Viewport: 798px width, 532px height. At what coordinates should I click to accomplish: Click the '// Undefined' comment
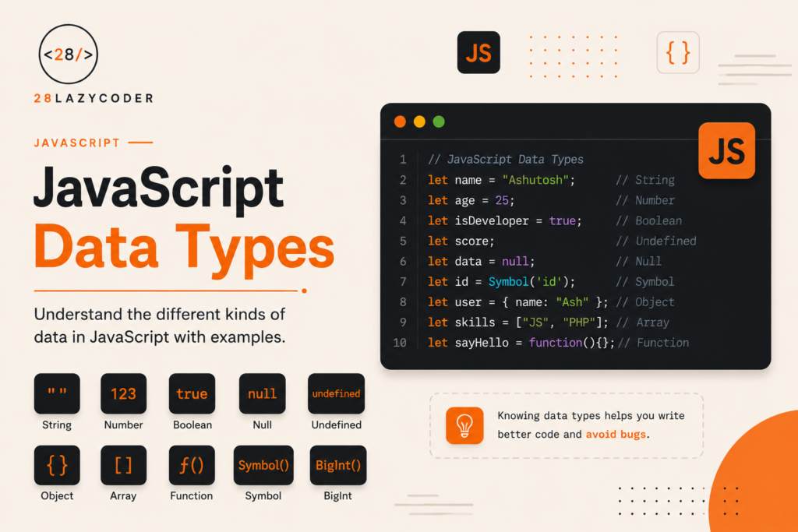coord(655,241)
